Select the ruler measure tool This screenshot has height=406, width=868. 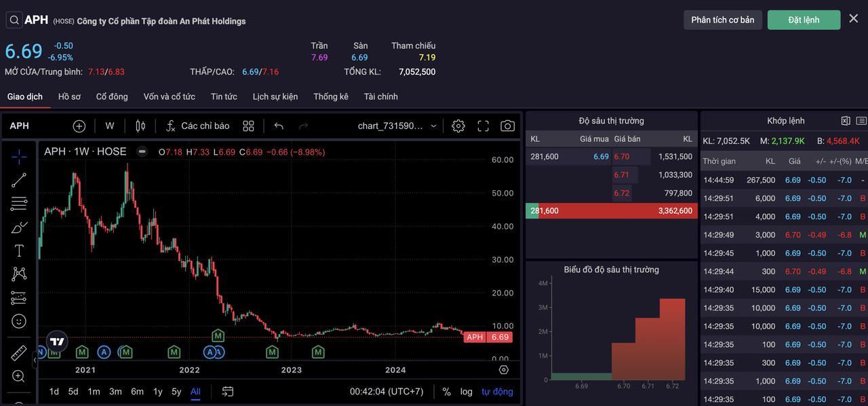[x=19, y=353]
